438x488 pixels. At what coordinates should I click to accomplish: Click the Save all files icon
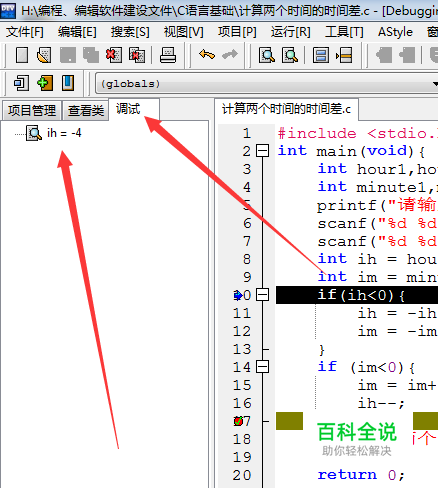[91, 55]
